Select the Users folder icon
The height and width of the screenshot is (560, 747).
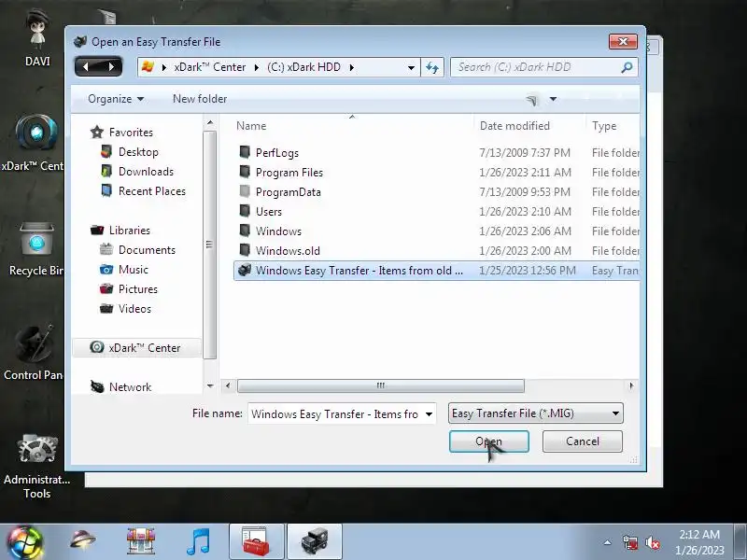pos(245,211)
